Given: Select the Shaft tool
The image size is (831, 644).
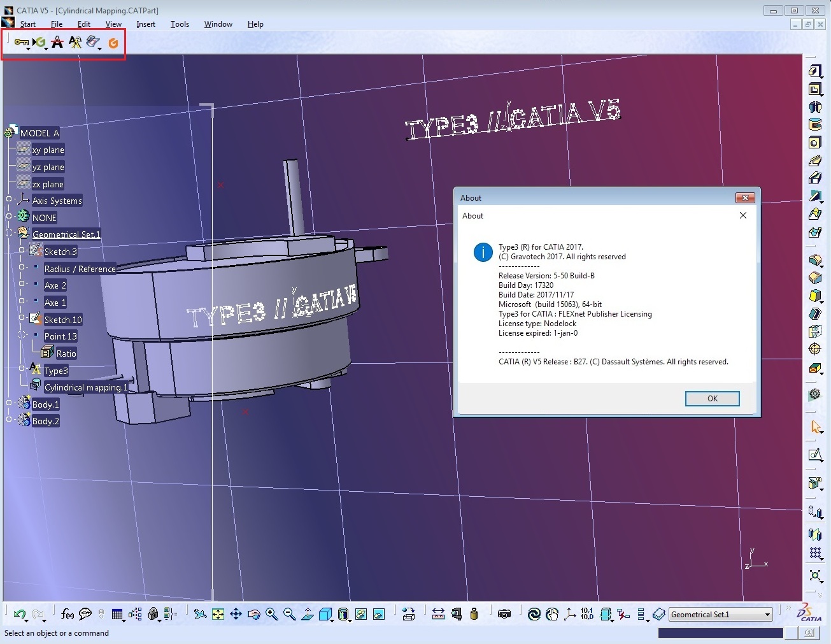Looking at the screenshot, I should (815, 107).
